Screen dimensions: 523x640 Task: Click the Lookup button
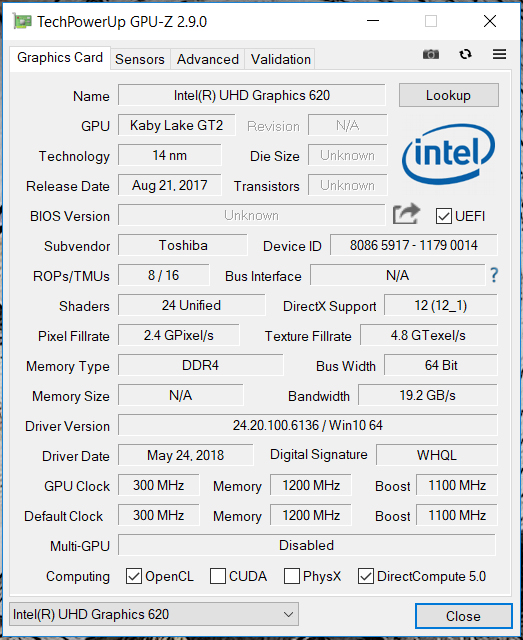[x=449, y=95]
